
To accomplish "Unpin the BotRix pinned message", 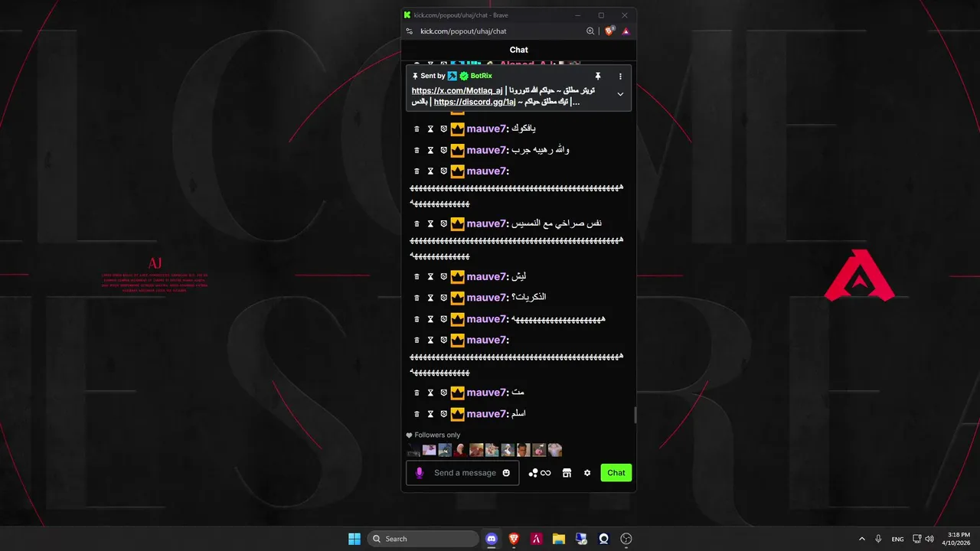I will click(598, 77).
